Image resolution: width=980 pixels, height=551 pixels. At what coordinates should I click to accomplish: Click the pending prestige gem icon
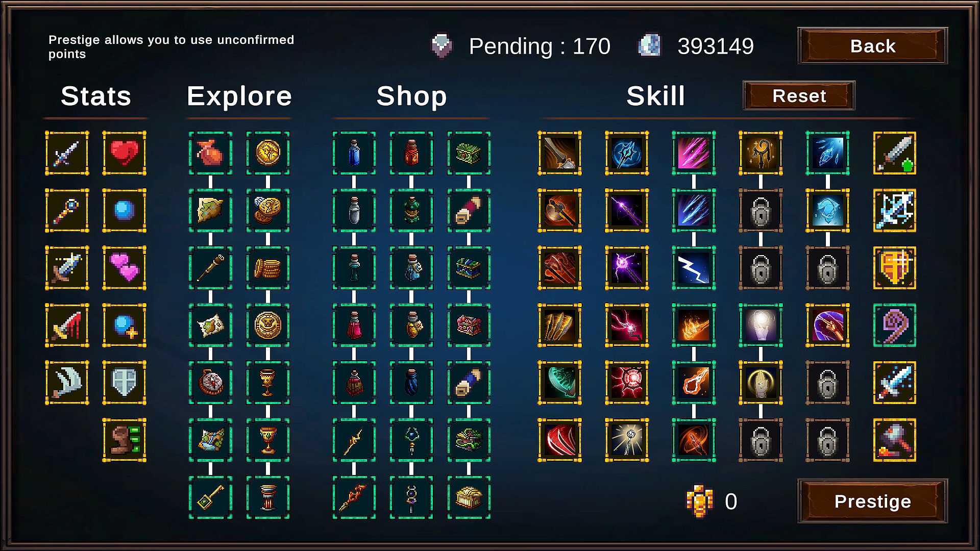(442, 46)
